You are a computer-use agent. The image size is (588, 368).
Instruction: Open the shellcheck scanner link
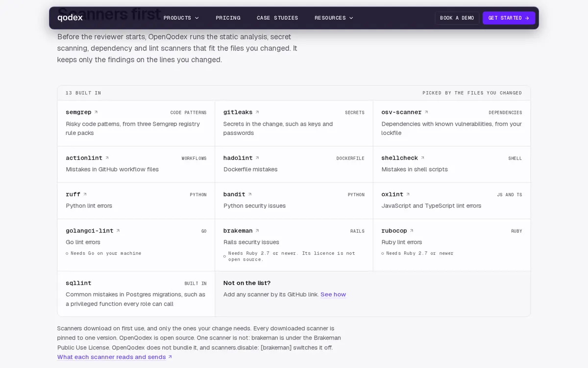click(403, 158)
